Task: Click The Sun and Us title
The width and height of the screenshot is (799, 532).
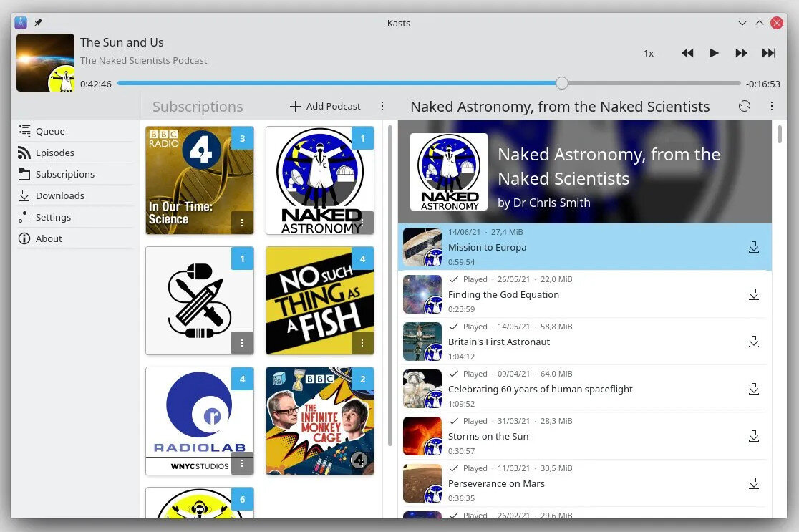Action: (x=122, y=42)
